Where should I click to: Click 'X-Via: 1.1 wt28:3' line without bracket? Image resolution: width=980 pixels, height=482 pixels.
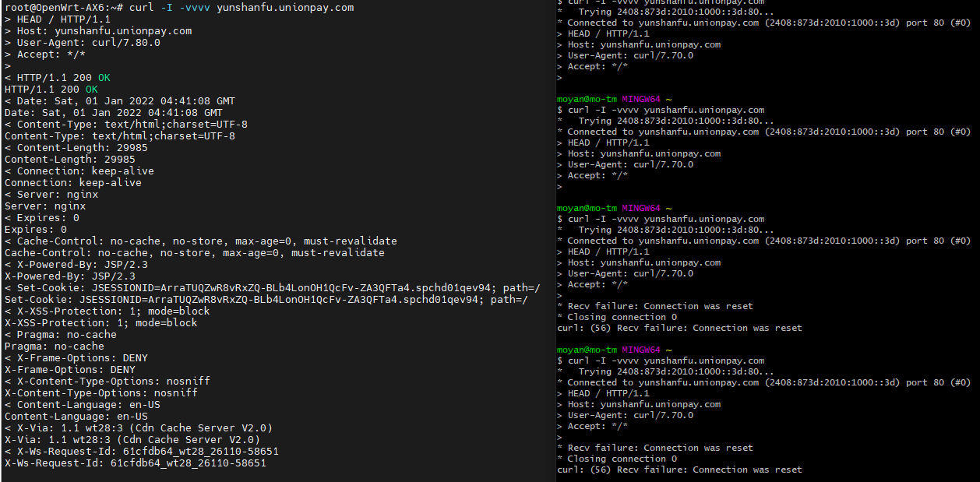tap(132, 440)
